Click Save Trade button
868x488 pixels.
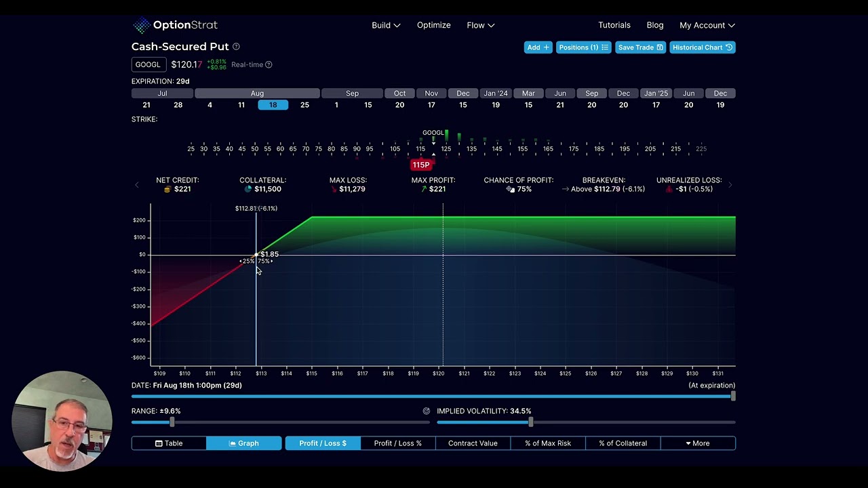pyautogui.click(x=640, y=47)
